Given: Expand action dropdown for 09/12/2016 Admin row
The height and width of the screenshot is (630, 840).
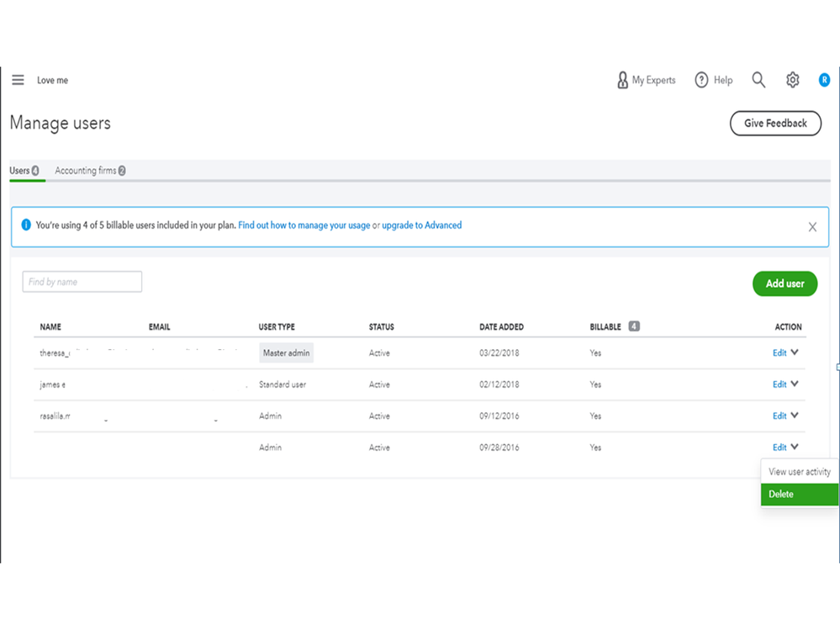Looking at the screenshot, I should click(795, 416).
